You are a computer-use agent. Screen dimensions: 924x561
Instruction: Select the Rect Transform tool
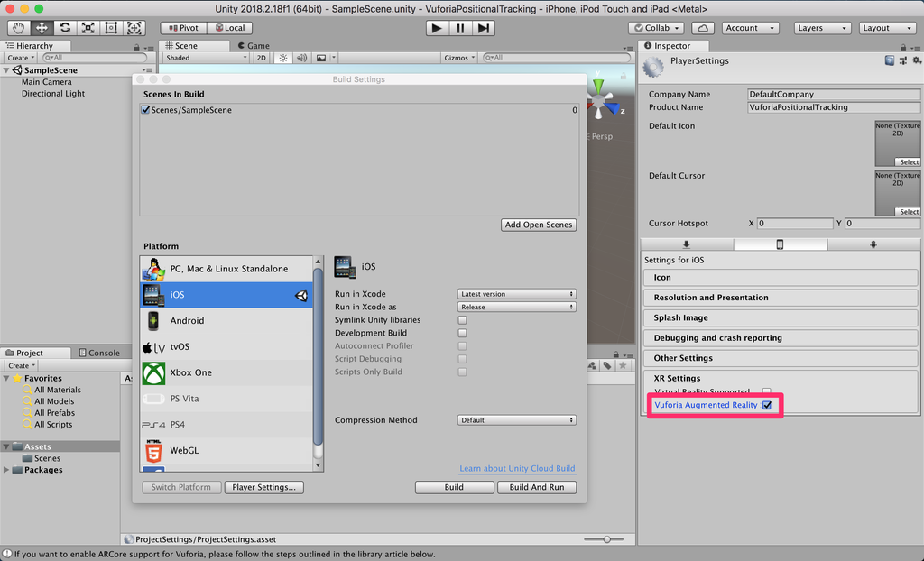coord(111,28)
